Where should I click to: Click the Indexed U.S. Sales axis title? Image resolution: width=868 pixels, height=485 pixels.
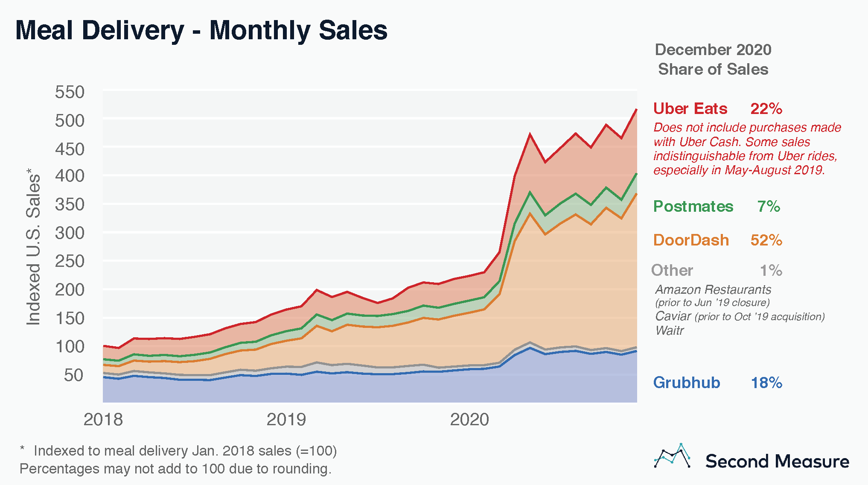(x=33, y=246)
